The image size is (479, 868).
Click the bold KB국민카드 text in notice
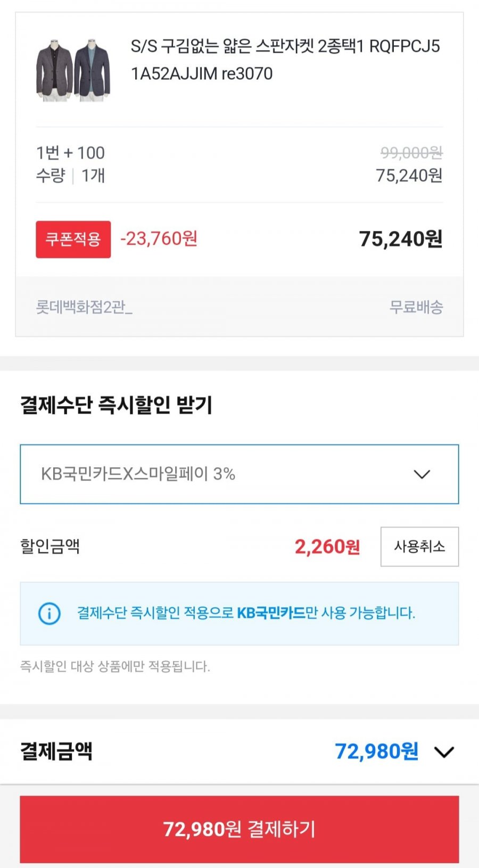(x=271, y=613)
